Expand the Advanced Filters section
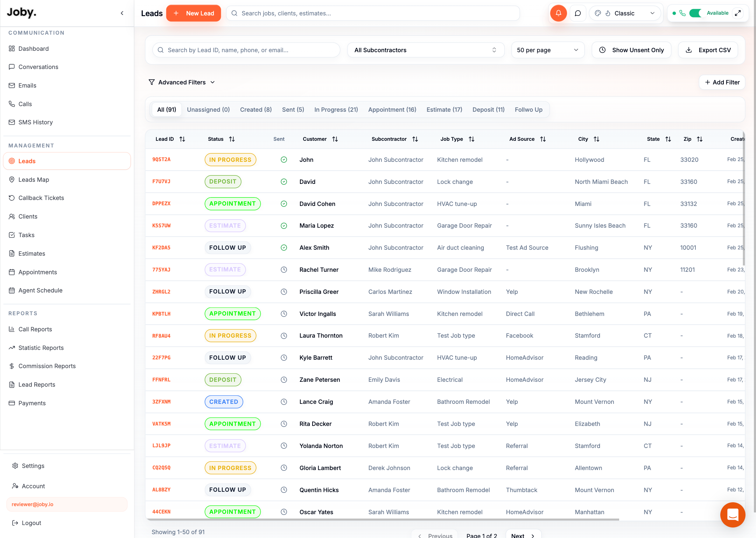 point(182,82)
